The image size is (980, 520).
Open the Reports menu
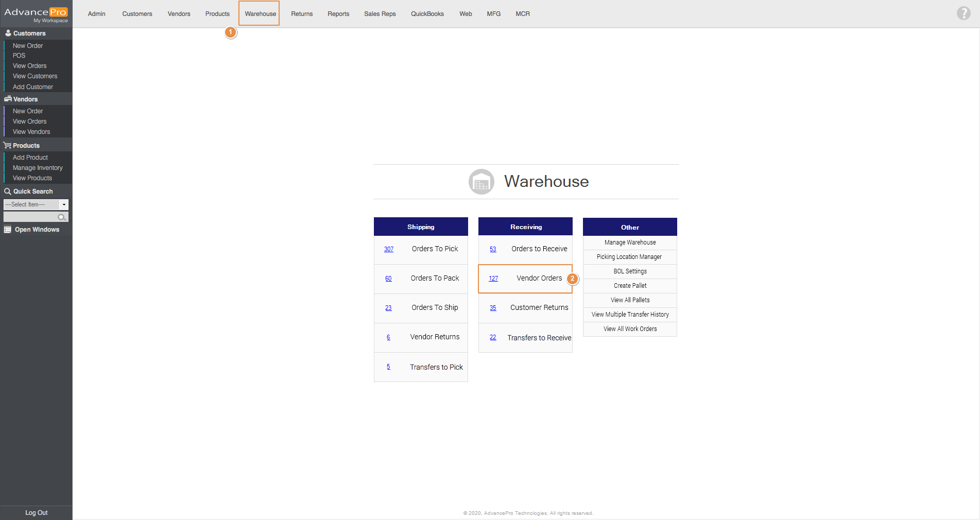(338, 14)
